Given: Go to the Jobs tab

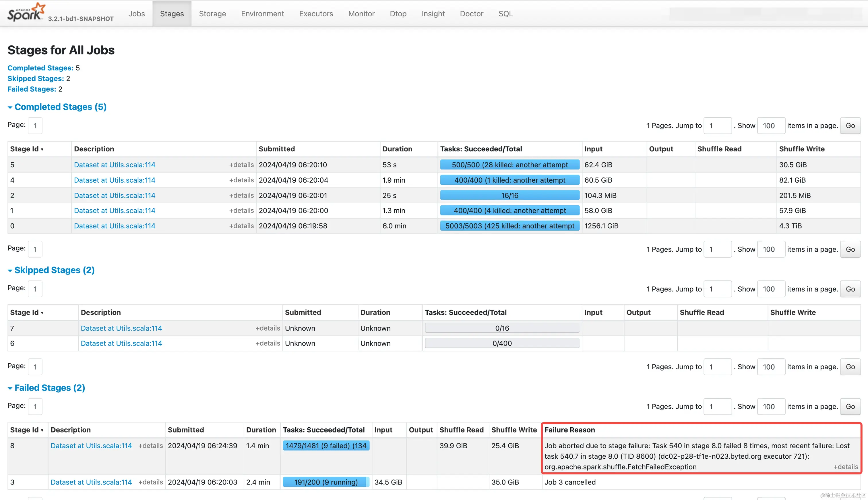Looking at the screenshot, I should point(136,14).
